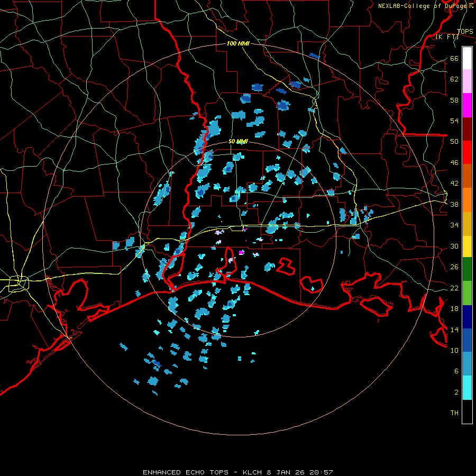476x476 pixels.
Task: Click the 'ENHANCED ECHO TOPS - KLCH' caption
Action: click(202, 472)
